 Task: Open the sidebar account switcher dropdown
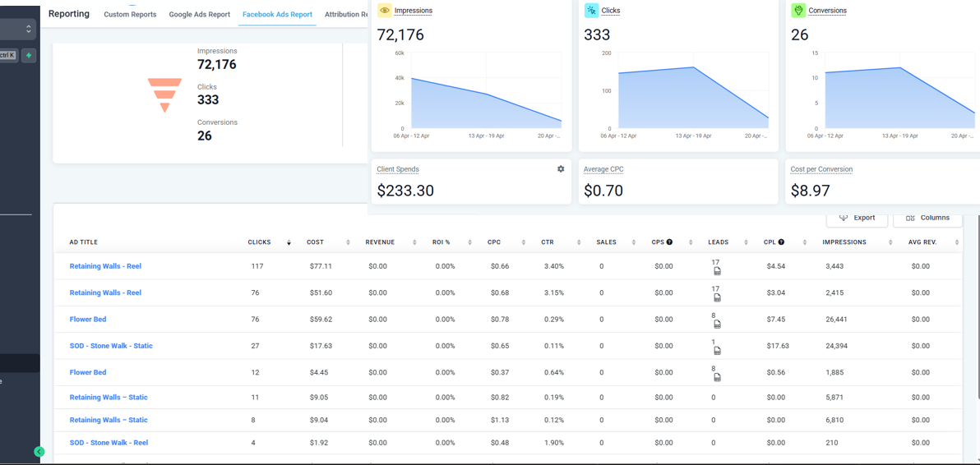[x=17, y=30]
